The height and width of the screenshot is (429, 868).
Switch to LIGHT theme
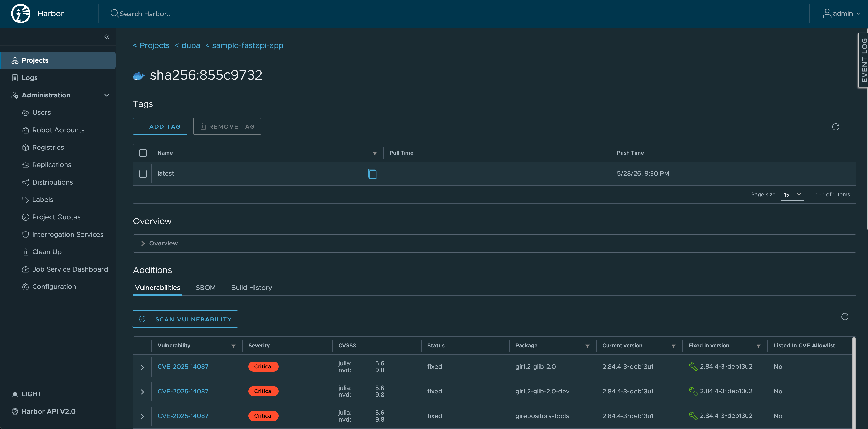pos(27,394)
